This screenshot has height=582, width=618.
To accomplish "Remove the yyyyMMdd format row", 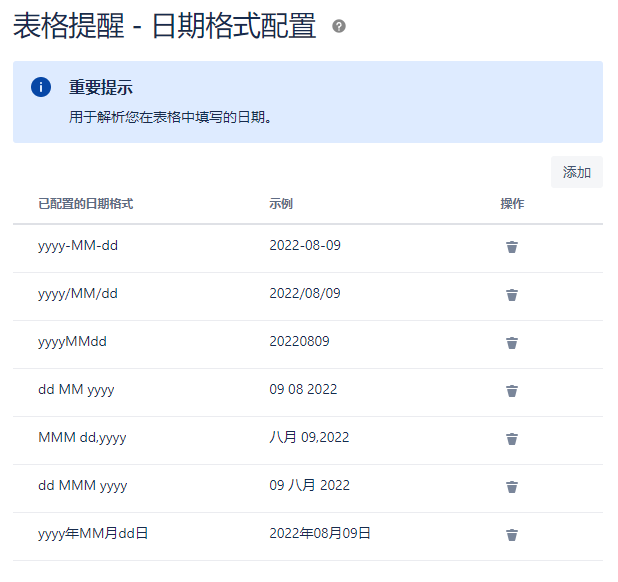I will [512, 343].
